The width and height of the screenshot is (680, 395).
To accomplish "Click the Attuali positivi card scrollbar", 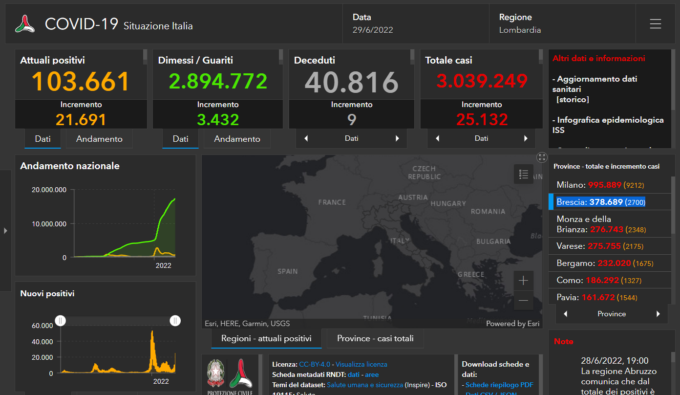I will (145, 57).
